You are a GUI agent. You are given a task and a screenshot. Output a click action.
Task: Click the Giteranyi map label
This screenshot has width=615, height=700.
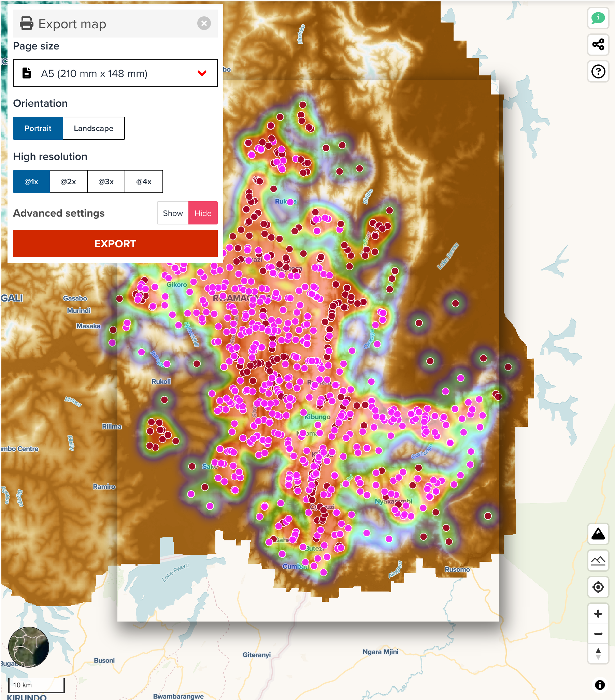(257, 655)
